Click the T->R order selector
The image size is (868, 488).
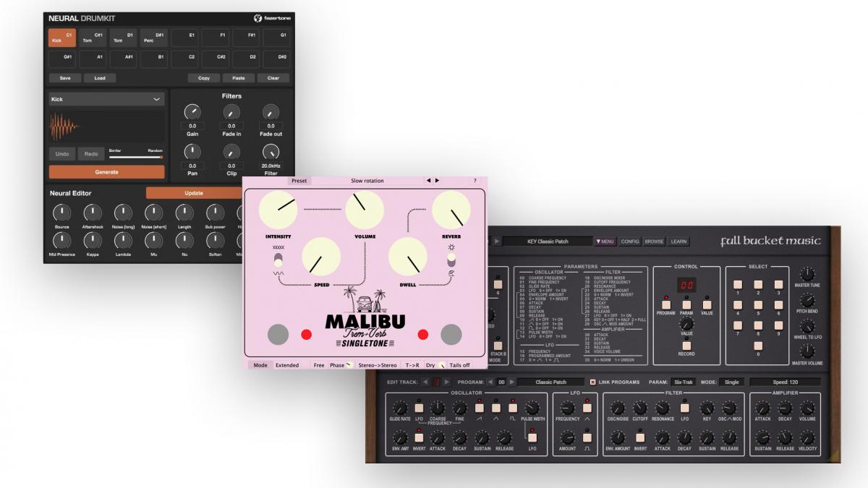click(x=412, y=365)
